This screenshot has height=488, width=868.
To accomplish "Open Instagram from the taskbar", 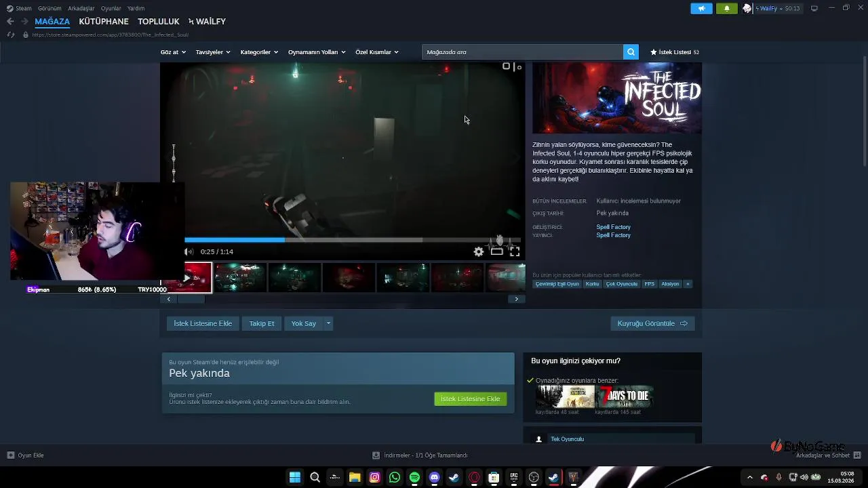I will [374, 477].
